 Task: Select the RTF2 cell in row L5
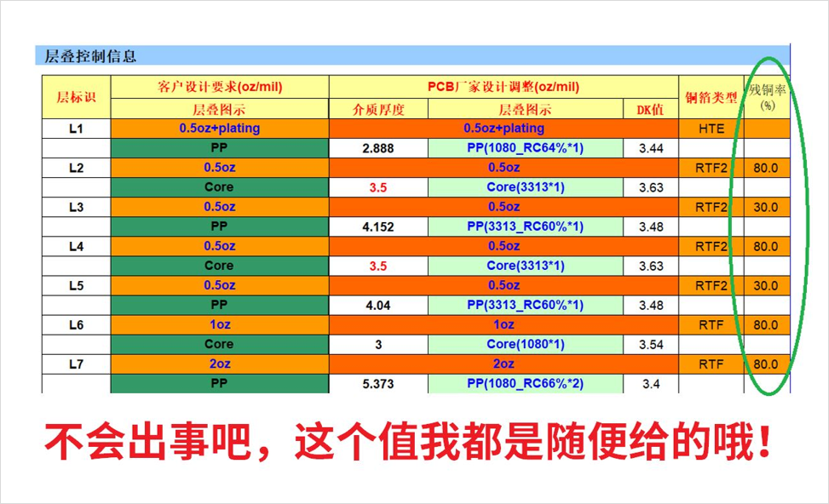711,285
